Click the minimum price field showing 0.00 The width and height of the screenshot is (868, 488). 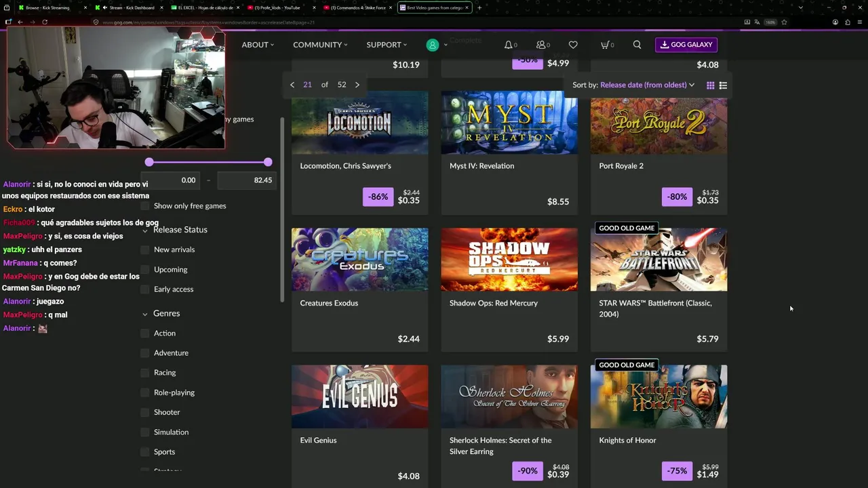(x=171, y=180)
